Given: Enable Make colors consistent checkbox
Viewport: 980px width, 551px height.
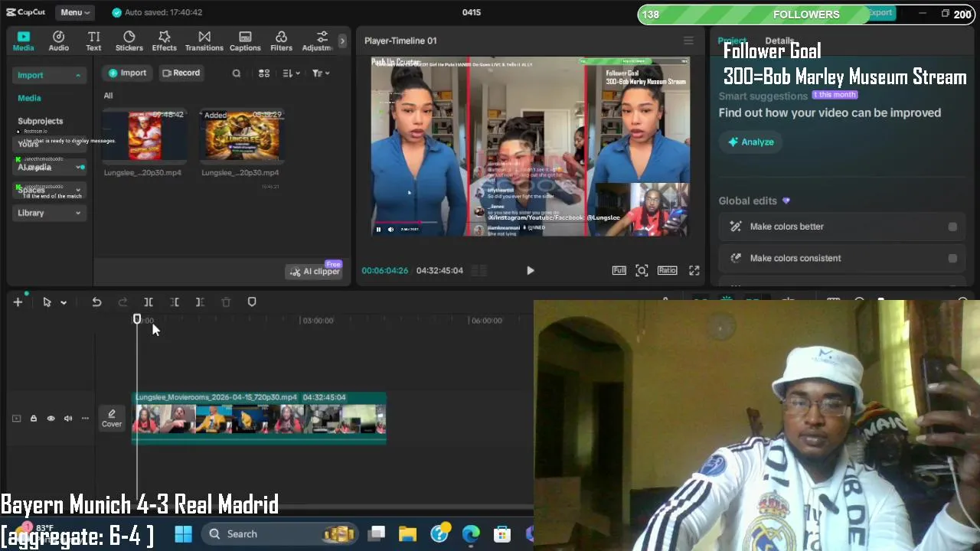Looking at the screenshot, I should point(952,258).
